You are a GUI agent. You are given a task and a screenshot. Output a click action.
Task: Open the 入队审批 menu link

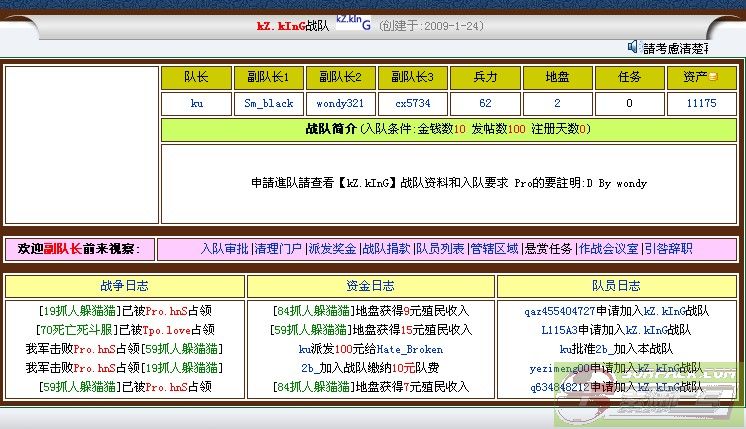point(224,249)
